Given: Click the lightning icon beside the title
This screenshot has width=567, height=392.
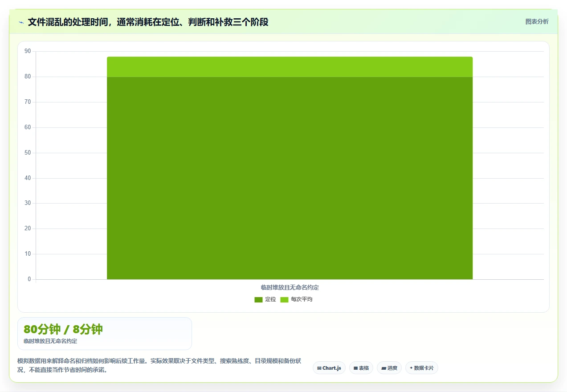Looking at the screenshot, I should tap(21, 22).
